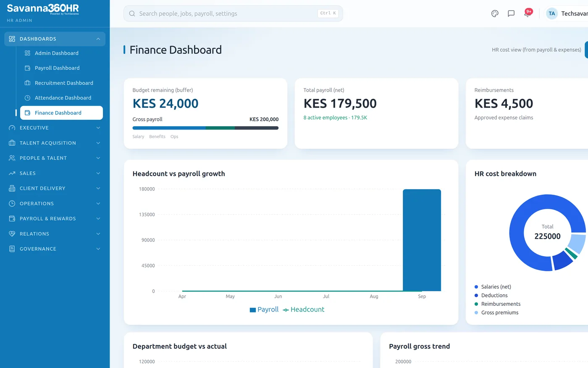Click the Operations clock icon
Viewport: 588px width, 368px height.
(12, 204)
